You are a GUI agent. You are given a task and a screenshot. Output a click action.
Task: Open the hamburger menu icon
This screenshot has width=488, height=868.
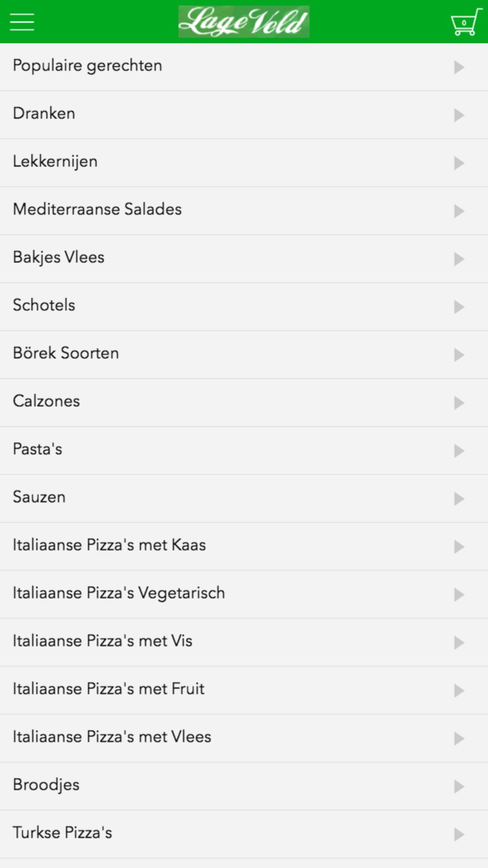point(22,22)
